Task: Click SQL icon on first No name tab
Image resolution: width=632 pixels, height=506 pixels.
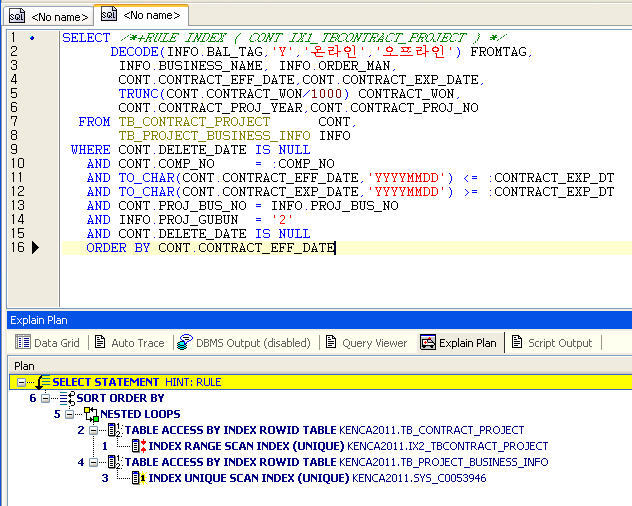Action: (17, 16)
